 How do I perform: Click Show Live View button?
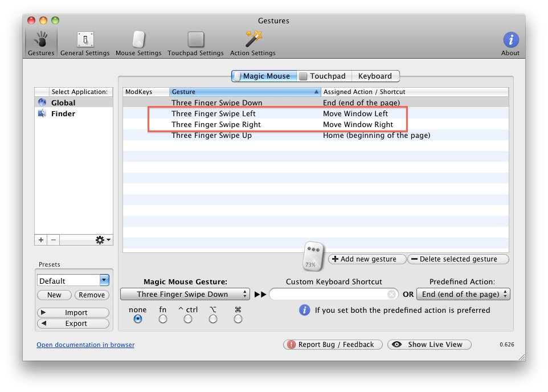(x=430, y=345)
